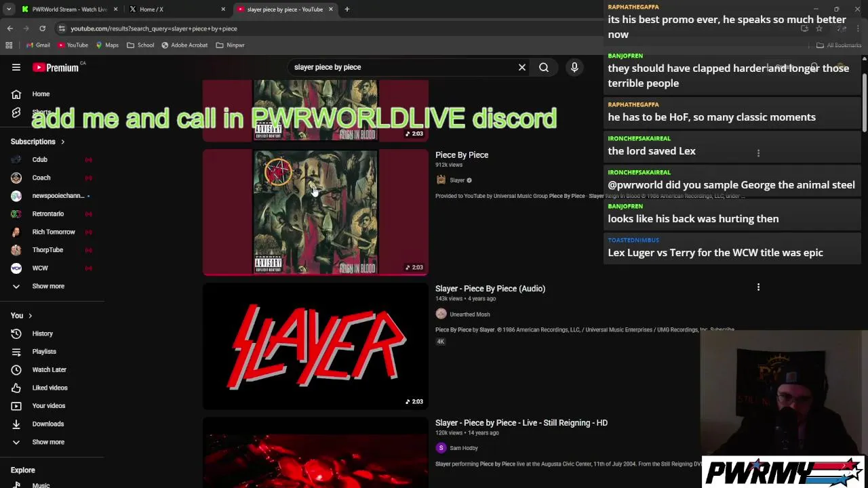Open the School bookmarks folder
868x488 pixels.
pos(140,45)
